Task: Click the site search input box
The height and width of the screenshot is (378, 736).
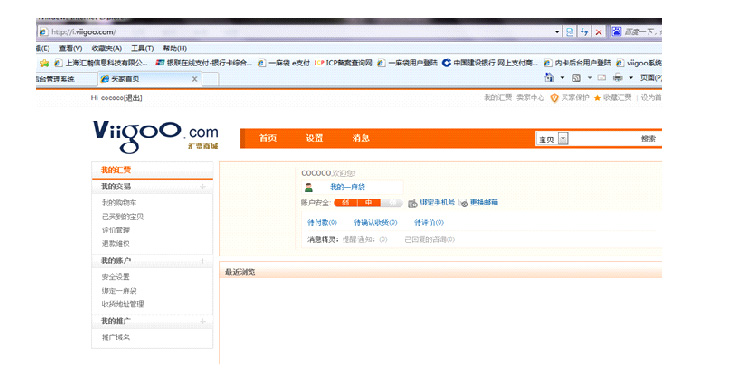Action: coord(603,139)
